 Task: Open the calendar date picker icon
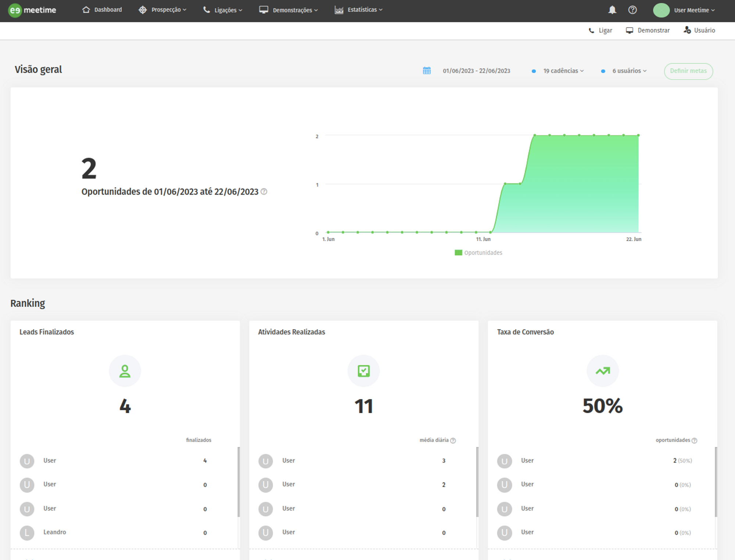pyautogui.click(x=427, y=71)
